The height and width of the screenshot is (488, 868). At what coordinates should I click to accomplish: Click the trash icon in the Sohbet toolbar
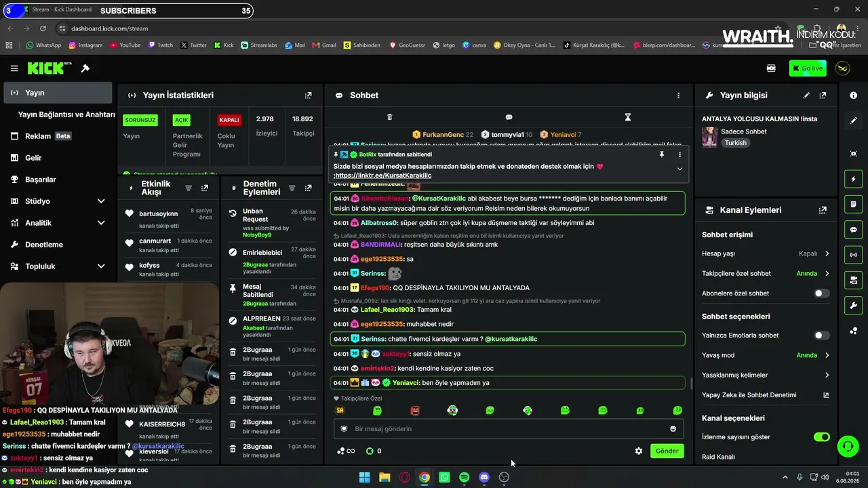tap(389, 117)
